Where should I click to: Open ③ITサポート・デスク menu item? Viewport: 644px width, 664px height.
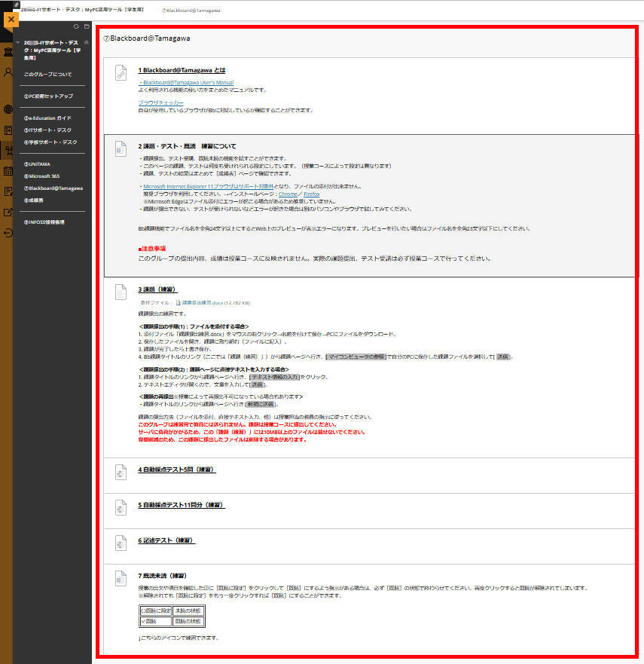coord(47,130)
